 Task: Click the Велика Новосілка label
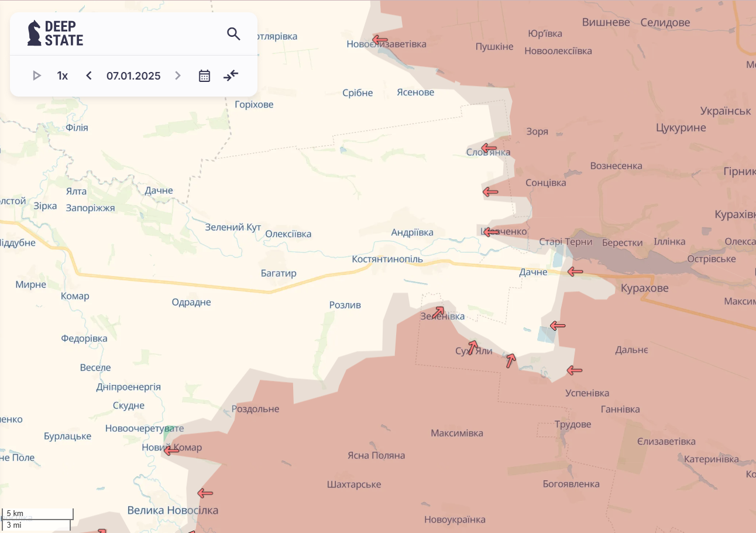click(173, 510)
